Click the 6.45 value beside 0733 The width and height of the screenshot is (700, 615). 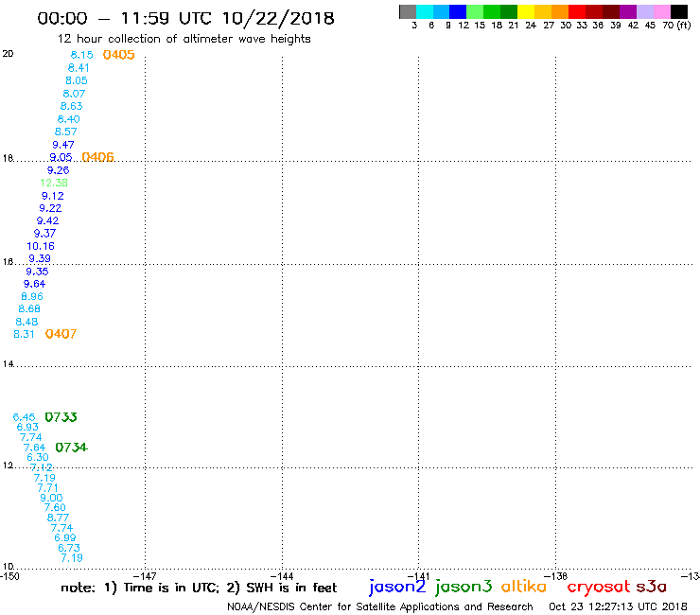24,417
